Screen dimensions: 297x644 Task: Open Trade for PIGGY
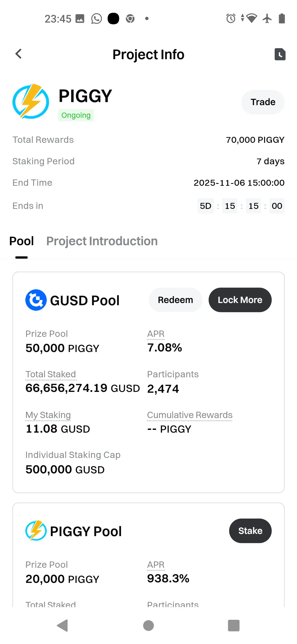pyautogui.click(x=263, y=102)
